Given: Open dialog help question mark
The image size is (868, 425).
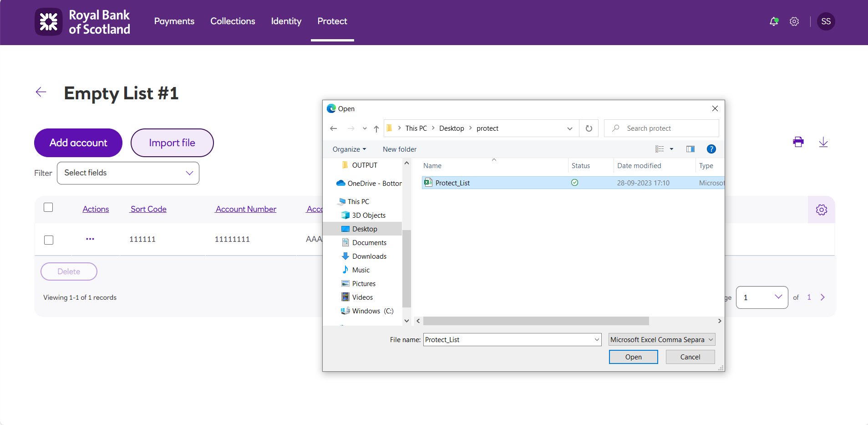Looking at the screenshot, I should pyautogui.click(x=711, y=149).
